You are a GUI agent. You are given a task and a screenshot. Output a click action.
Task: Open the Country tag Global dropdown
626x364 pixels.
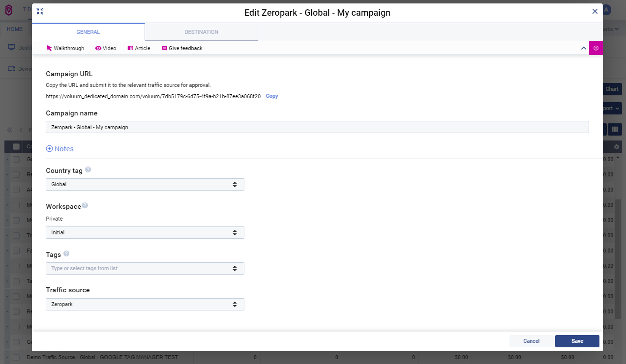145,184
